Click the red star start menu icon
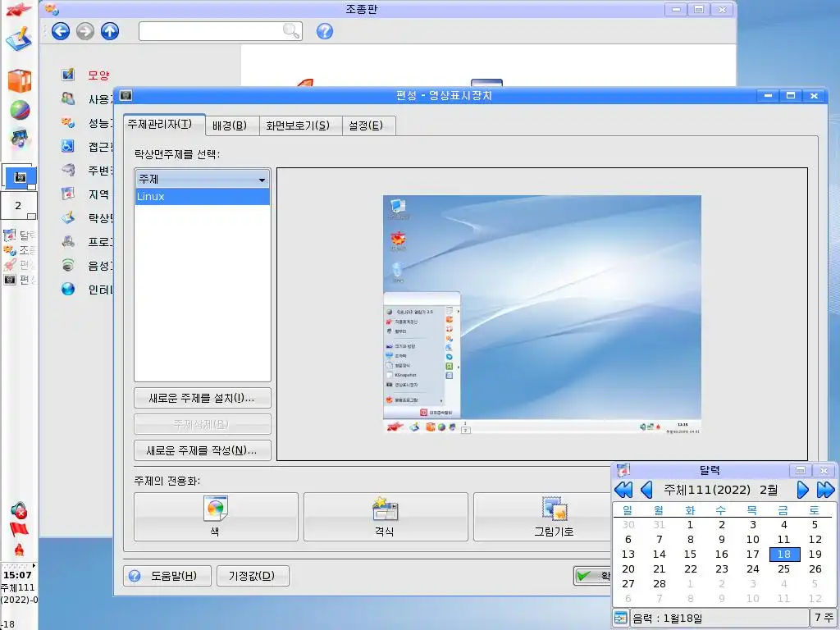Viewport: 840px width, 630px height. (20, 9)
